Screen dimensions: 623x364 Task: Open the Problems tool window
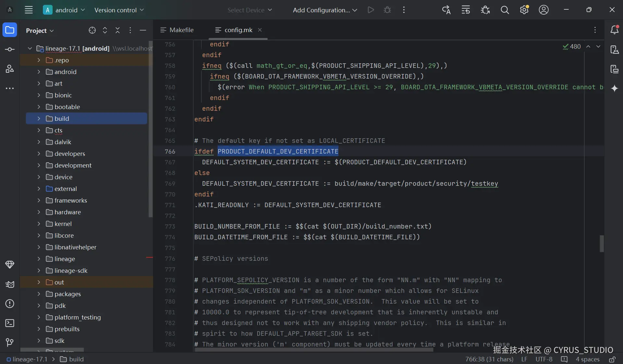pyautogui.click(x=10, y=304)
